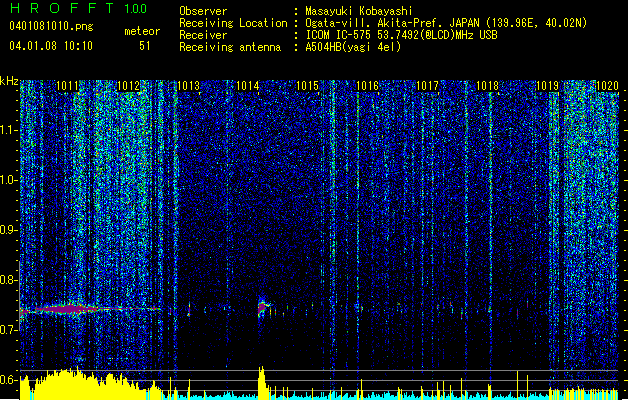Click the 1019 time marker
629x400 pixels.
click(548, 86)
